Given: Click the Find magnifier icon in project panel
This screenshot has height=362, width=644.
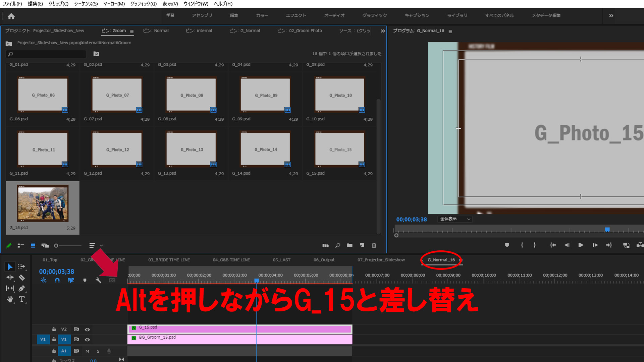Looking at the screenshot, I should coord(338,245).
